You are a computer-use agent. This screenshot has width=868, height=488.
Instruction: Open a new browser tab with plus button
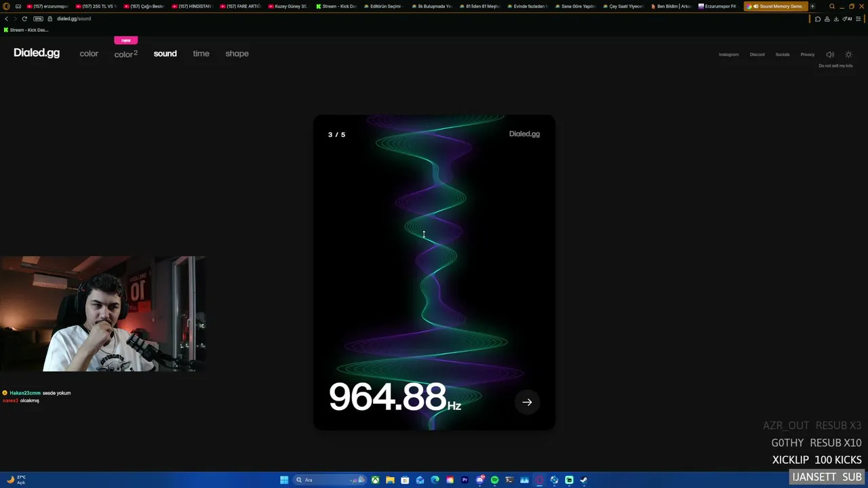(812, 6)
